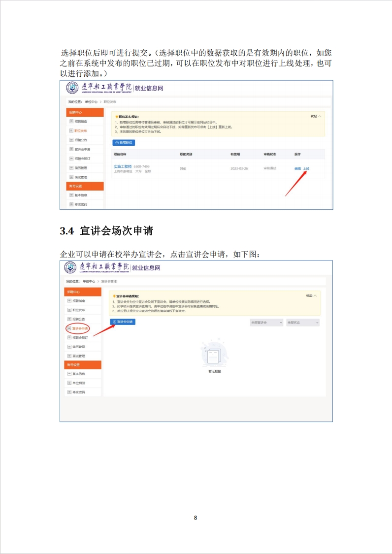Collapse the 职位发布须知 notice using 收起

coord(316,116)
